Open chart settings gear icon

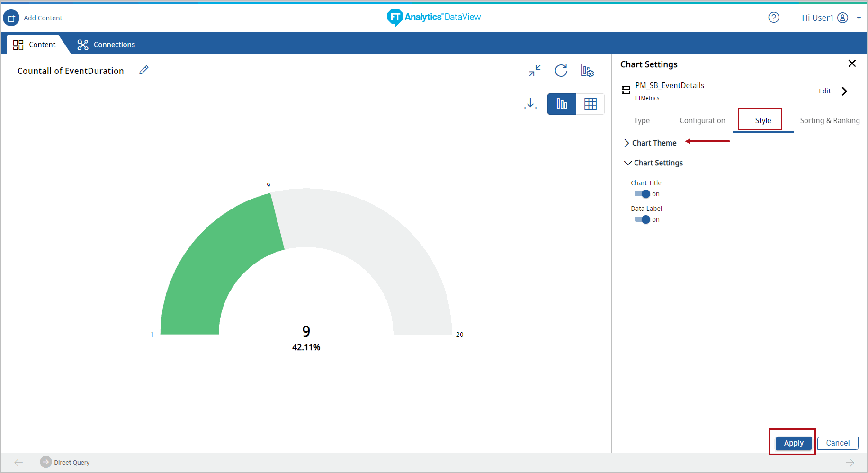pyautogui.click(x=587, y=71)
